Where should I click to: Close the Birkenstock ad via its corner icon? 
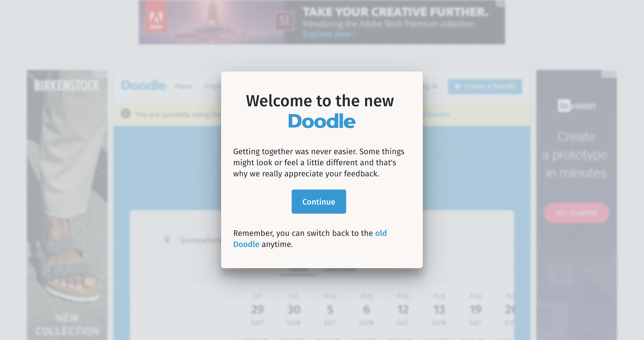(104, 74)
